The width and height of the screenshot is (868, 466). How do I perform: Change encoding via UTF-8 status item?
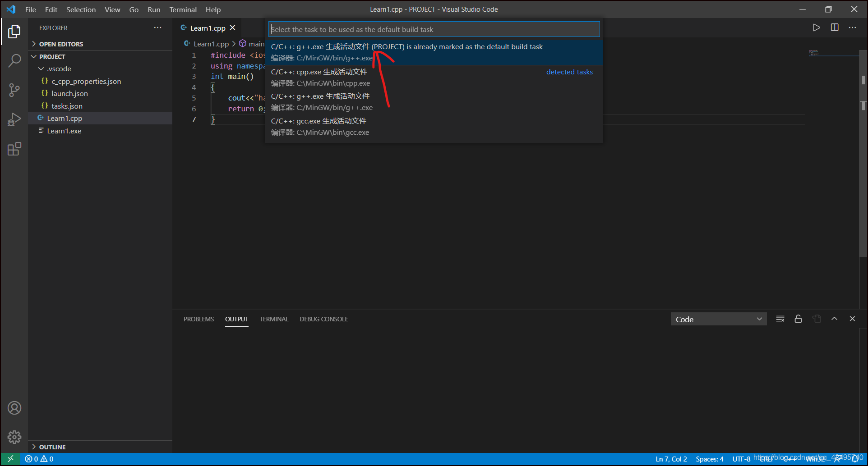coord(741,459)
